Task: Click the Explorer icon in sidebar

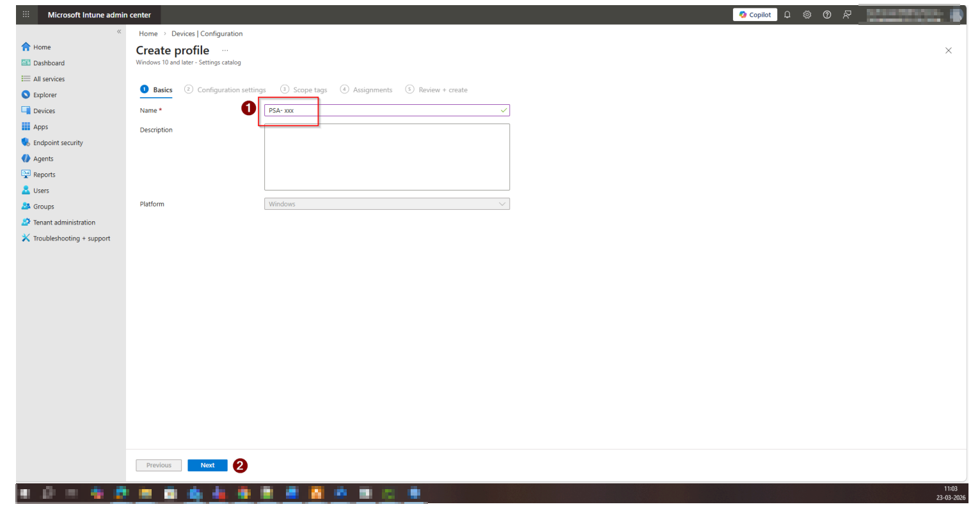Action: click(x=26, y=95)
